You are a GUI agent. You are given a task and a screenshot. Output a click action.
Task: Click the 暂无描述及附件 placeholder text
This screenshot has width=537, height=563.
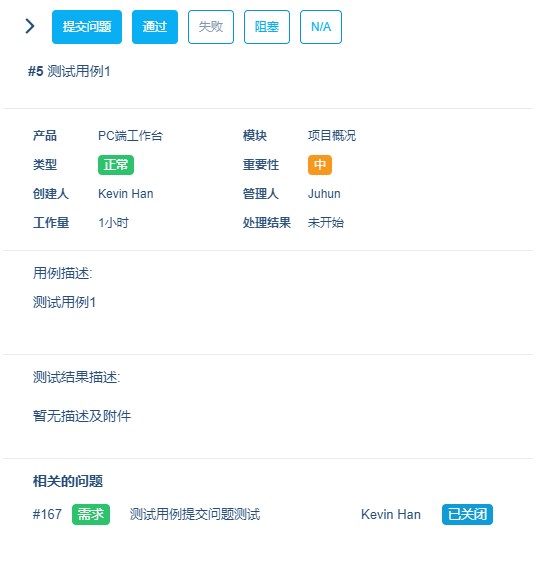pos(82,417)
